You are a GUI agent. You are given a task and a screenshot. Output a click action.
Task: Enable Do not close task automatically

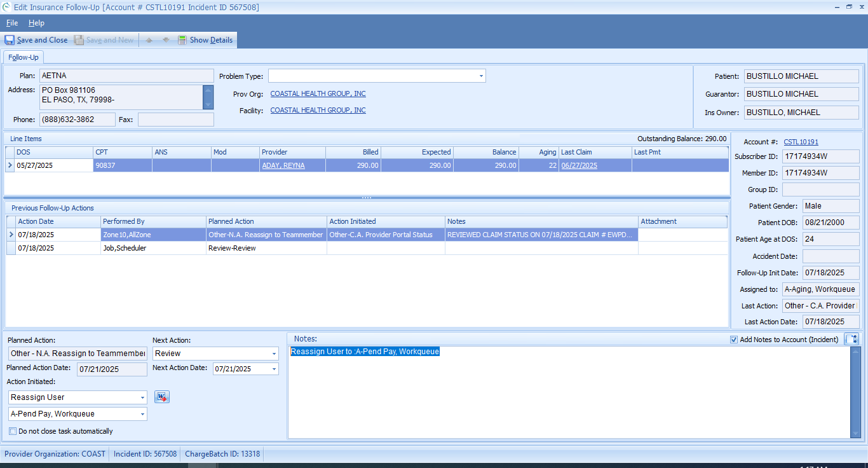click(x=13, y=431)
